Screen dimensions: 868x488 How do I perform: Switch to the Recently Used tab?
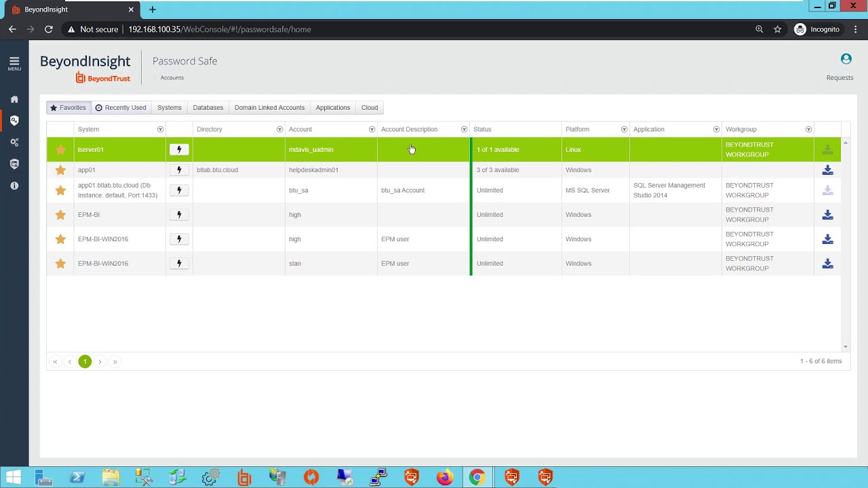click(x=121, y=108)
